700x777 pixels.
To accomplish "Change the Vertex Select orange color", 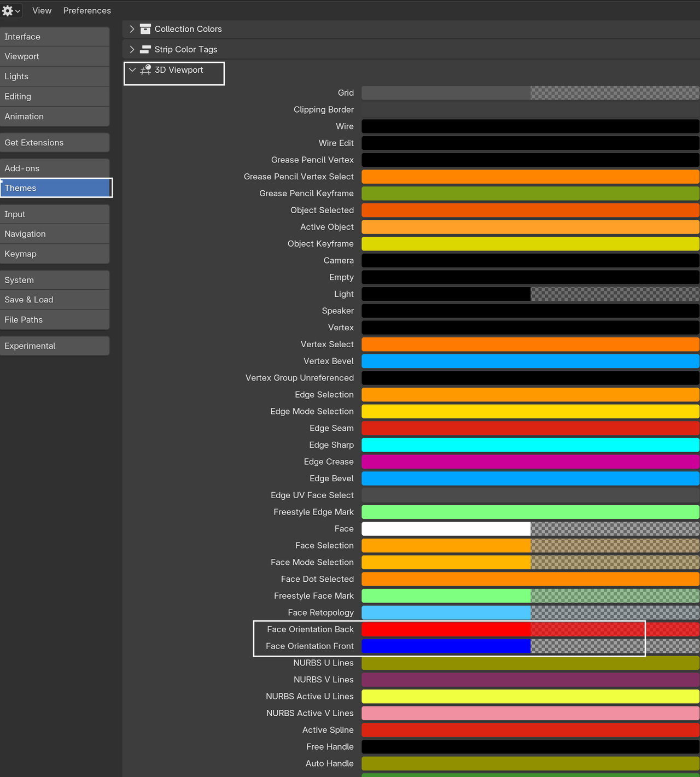I will pyautogui.click(x=530, y=344).
